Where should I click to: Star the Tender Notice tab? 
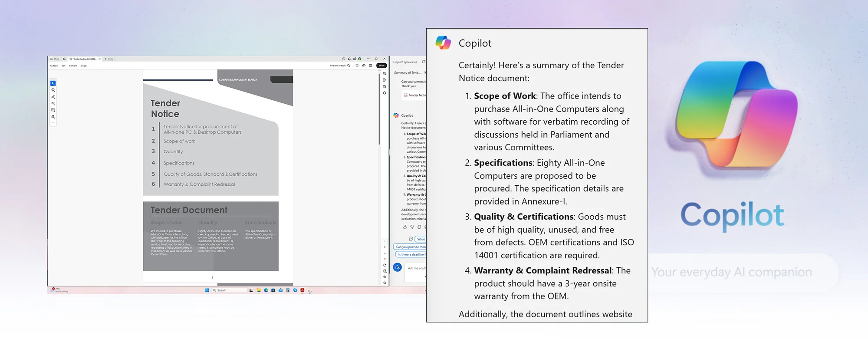[71, 59]
